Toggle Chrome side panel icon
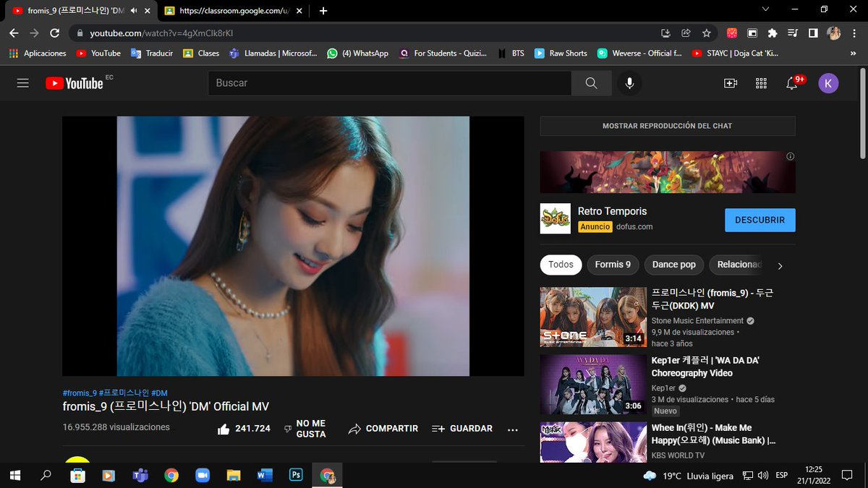 pyautogui.click(x=813, y=33)
